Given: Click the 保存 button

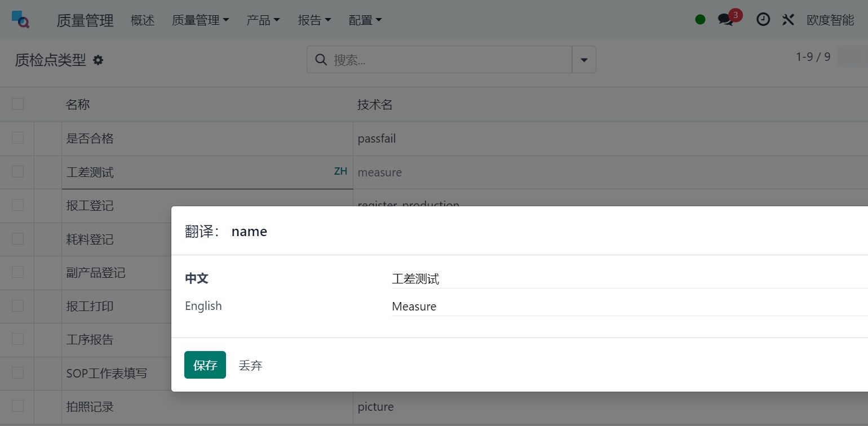Looking at the screenshot, I should [205, 365].
